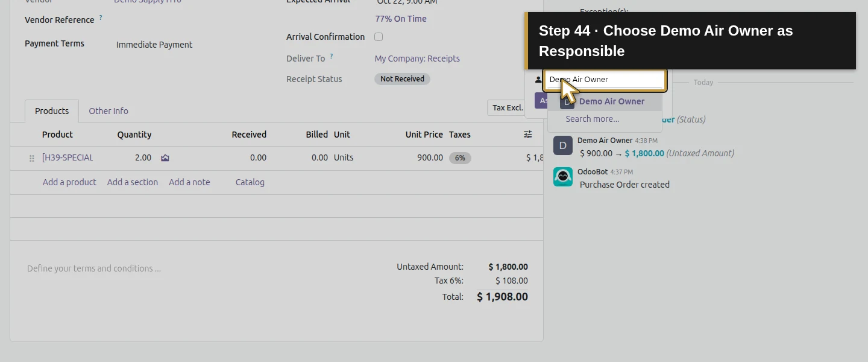Click the Purchase Order created message
The image size is (868, 362).
coord(624,185)
